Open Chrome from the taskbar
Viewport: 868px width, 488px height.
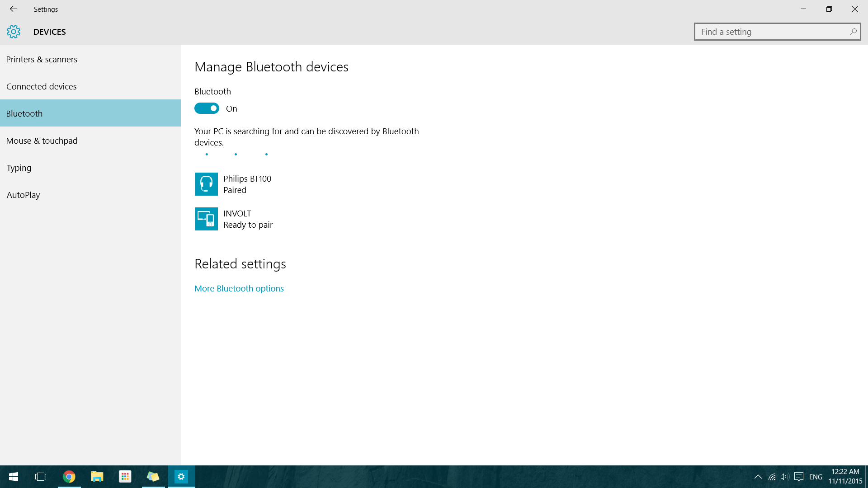[69, 477]
